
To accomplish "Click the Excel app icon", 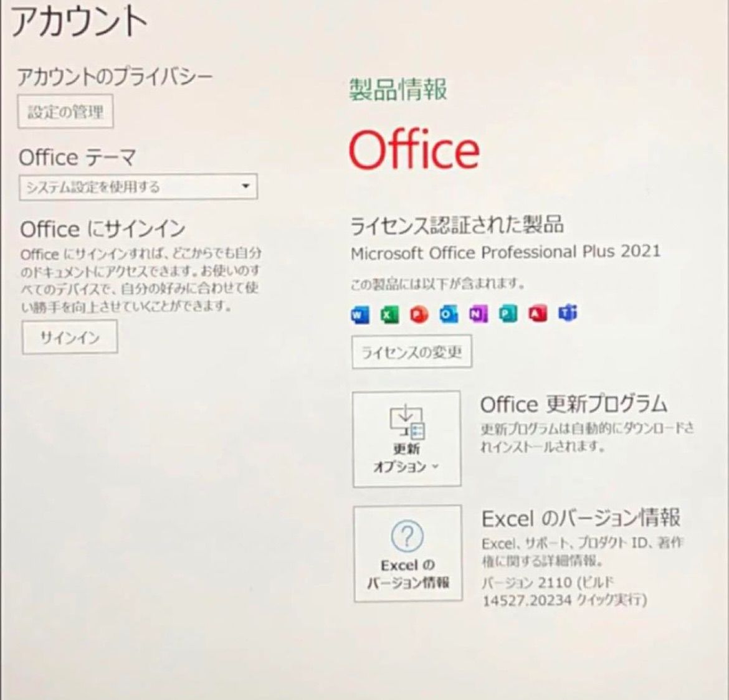I will click(x=389, y=315).
